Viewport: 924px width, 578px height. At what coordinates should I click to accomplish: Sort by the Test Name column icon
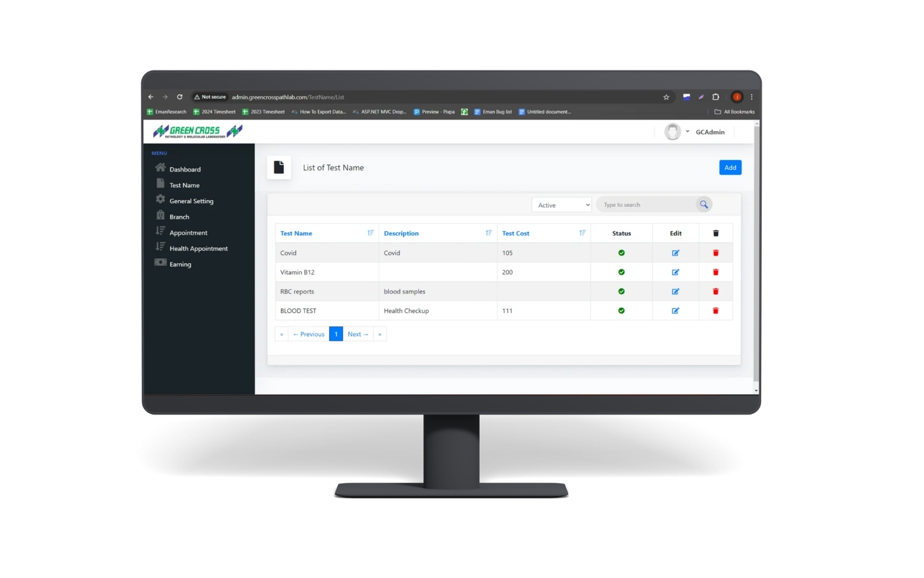371,233
